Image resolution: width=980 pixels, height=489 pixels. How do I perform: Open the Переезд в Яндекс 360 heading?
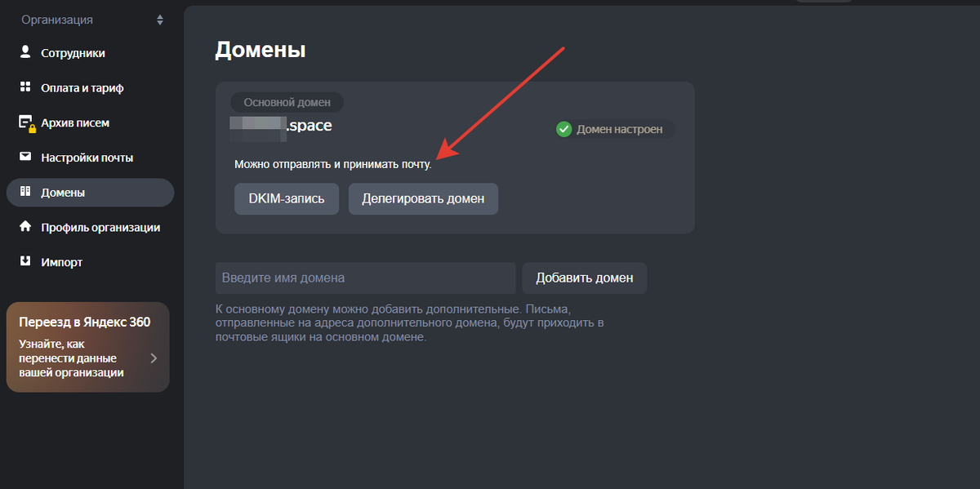click(x=84, y=322)
